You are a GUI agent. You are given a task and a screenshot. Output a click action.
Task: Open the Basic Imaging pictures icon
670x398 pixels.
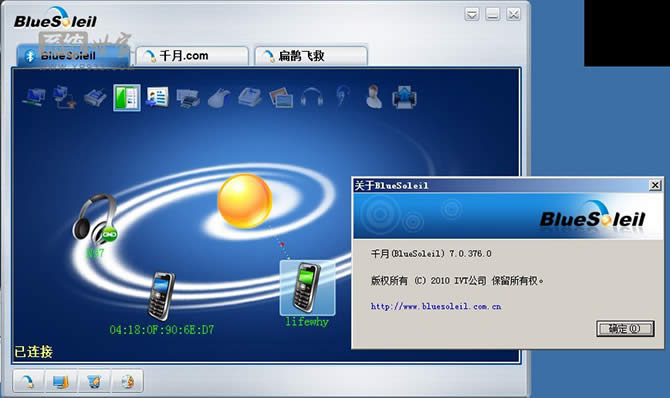click(281, 97)
